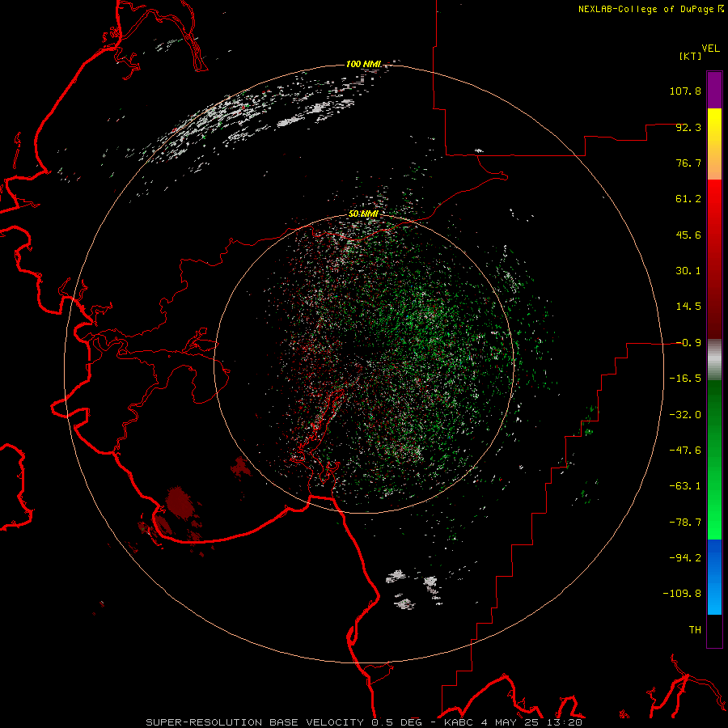The image size is (728, 728).
Task: Click the bright red segment of the color bar
Action: point(714,200)
